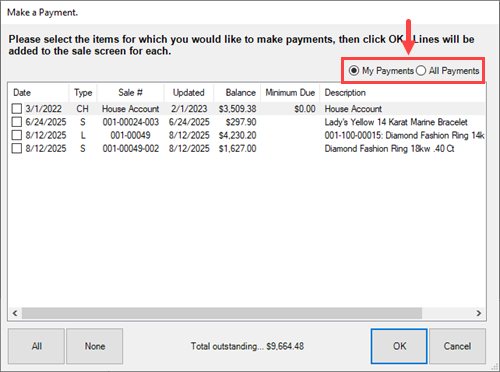Sort by the Balance column header
This screenshot has height=372, width=500.
237,92
